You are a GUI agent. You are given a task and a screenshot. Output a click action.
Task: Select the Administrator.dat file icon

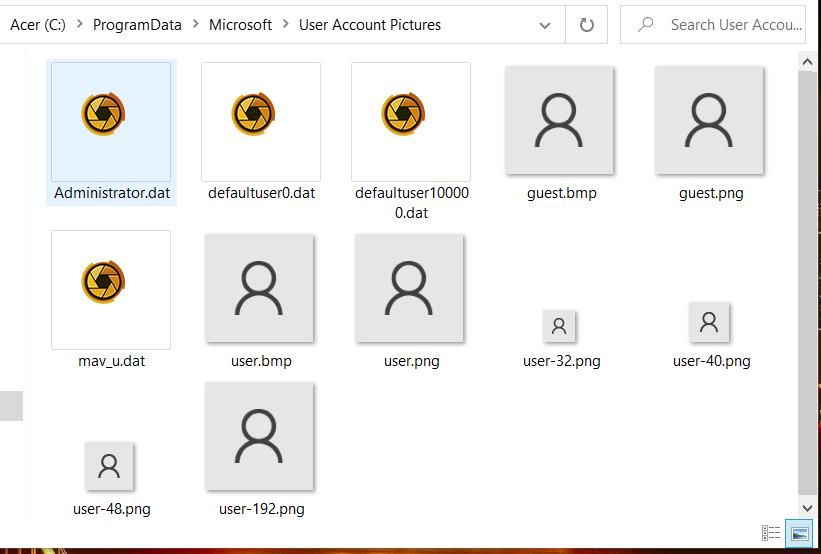pos(111,121)
